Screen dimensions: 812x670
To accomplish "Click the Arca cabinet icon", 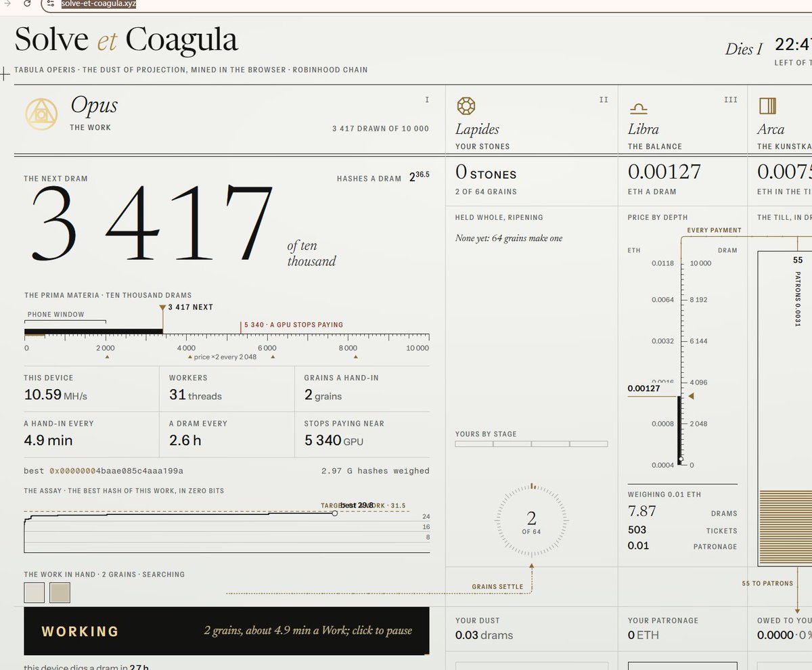I will [x=767, y=106].
